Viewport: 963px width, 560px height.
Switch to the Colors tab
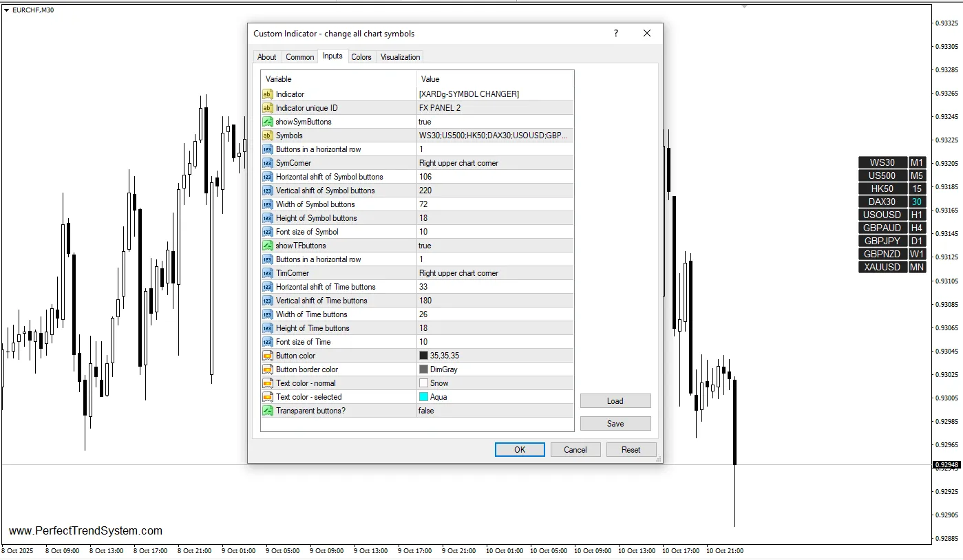(361, 56)
